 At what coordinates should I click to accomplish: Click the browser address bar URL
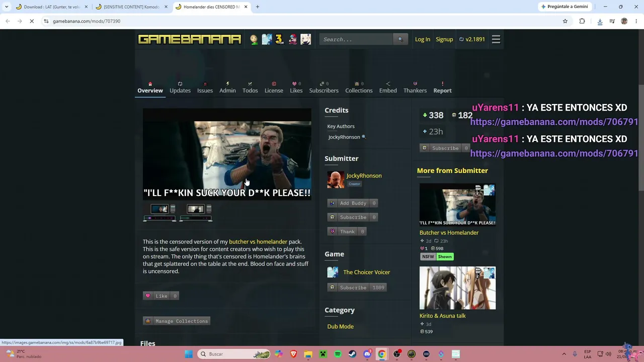tap(87, 21)
